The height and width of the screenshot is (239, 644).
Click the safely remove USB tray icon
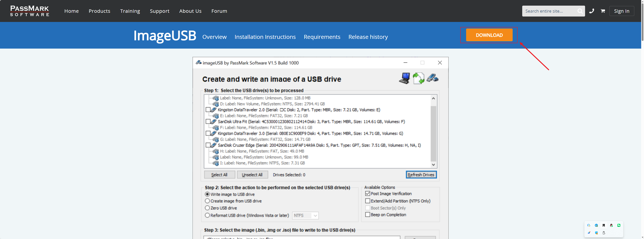tap(604, 233)
